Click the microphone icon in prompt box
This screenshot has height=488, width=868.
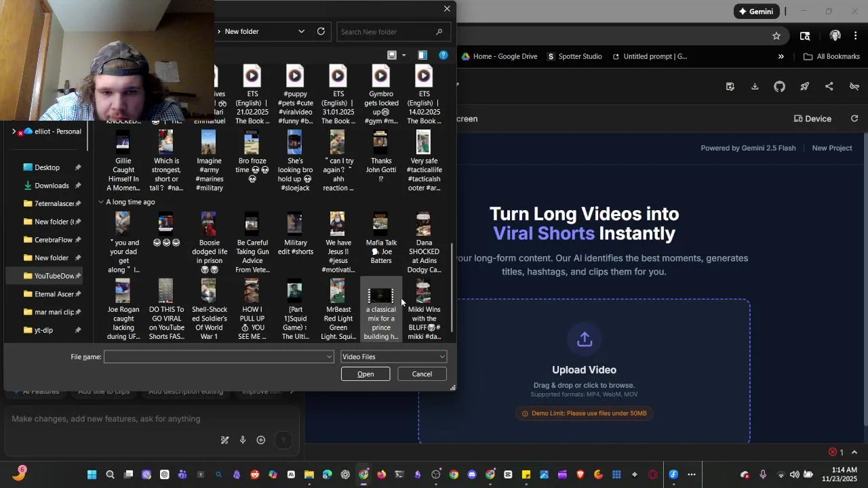click(x=243, y=441)
